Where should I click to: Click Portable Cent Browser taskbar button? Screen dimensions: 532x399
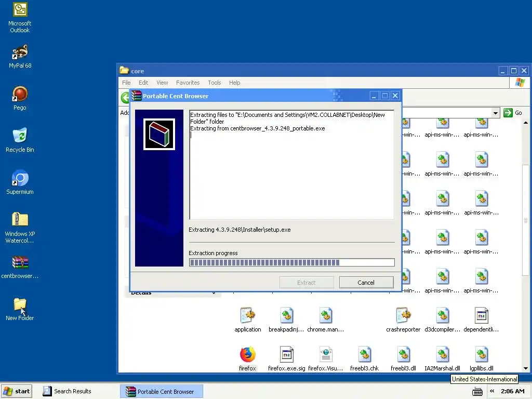point(162,391)
